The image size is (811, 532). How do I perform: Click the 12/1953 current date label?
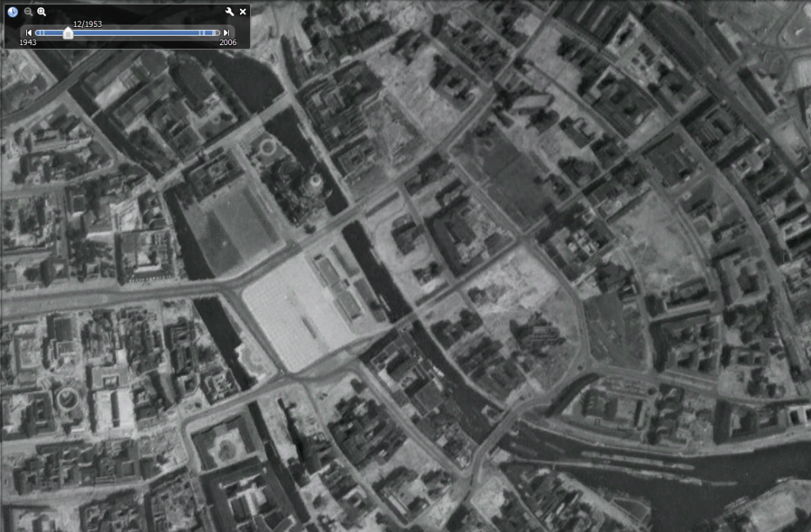[x=87, y=24]
